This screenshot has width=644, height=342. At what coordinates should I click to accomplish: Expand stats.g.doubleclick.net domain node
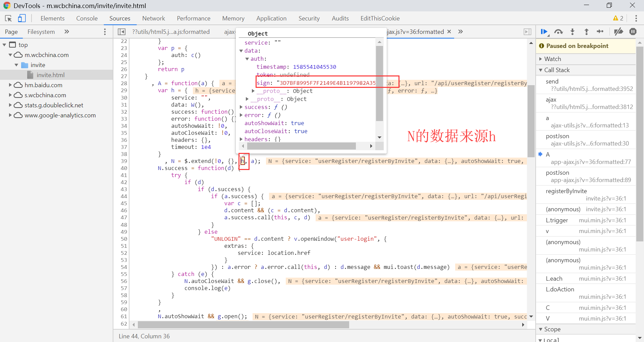click(x=10, y=105)
